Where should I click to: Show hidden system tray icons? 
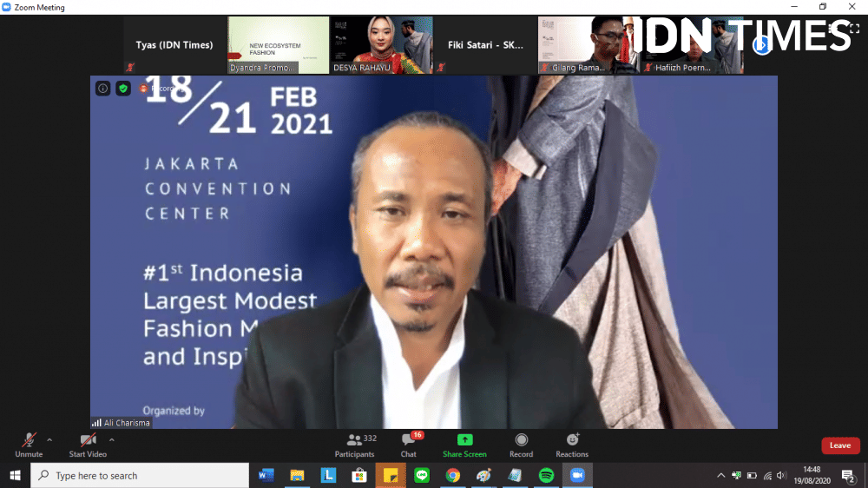click(720, 476)
